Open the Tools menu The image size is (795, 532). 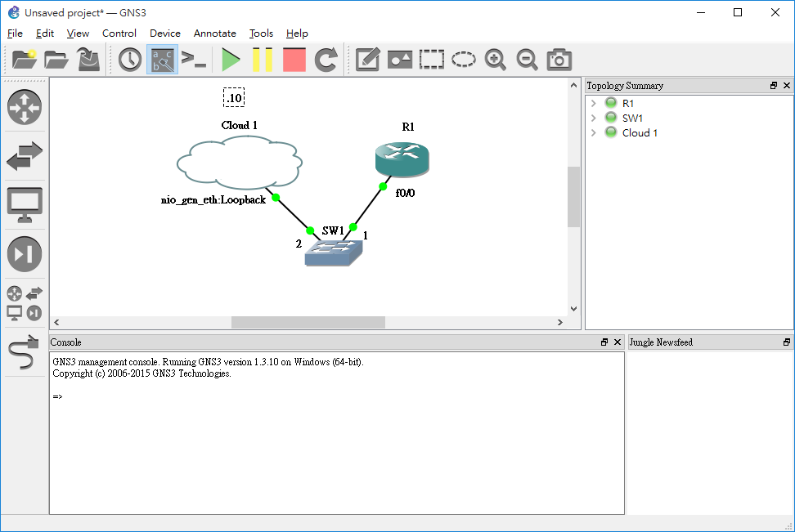pyautogui.click(x=261, y=34)
